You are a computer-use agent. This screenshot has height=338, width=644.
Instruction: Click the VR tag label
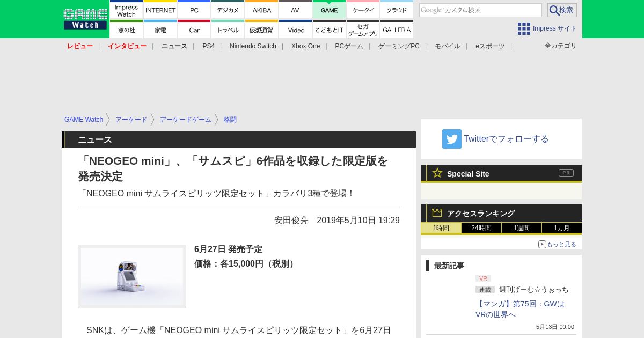pos(483,278)
